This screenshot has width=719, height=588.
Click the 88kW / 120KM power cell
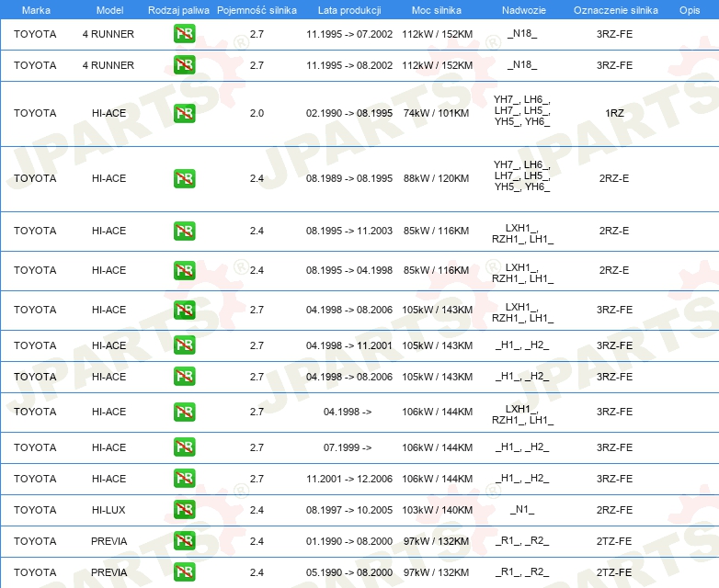pos(436,178)
